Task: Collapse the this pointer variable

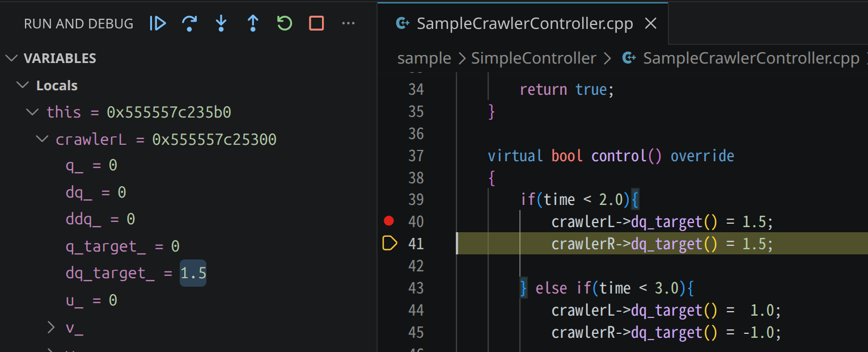Action: (33, 112)
